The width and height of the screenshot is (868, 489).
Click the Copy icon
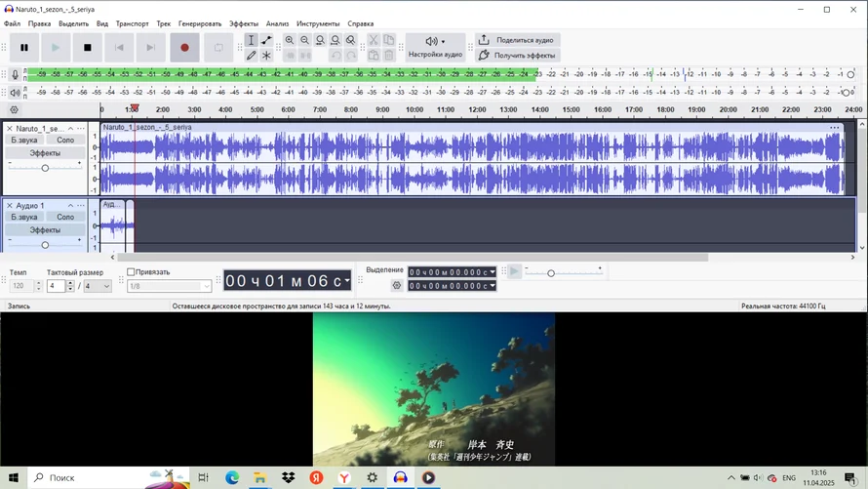(389, 40)
